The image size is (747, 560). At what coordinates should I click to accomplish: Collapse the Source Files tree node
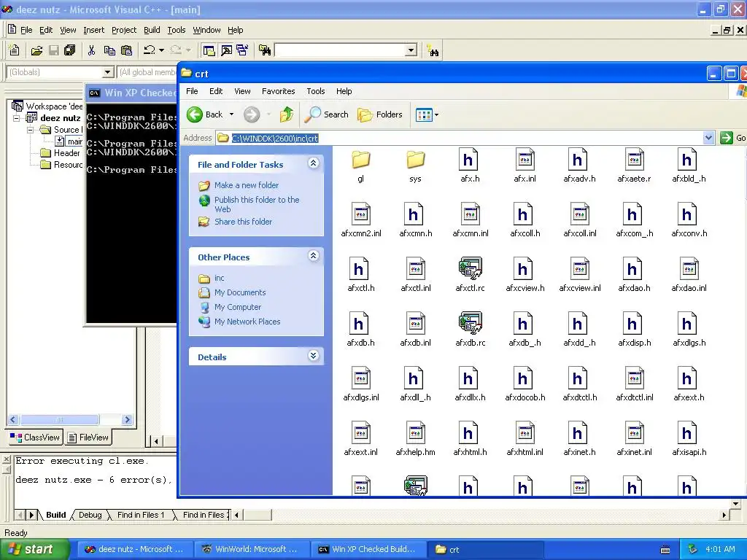point(31,130)
